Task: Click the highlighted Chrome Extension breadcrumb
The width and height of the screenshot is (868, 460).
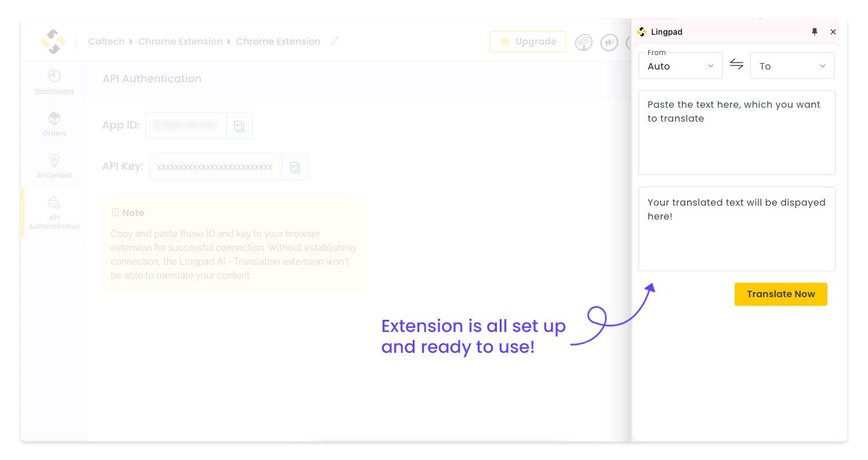Action: [x=278, y=42]
